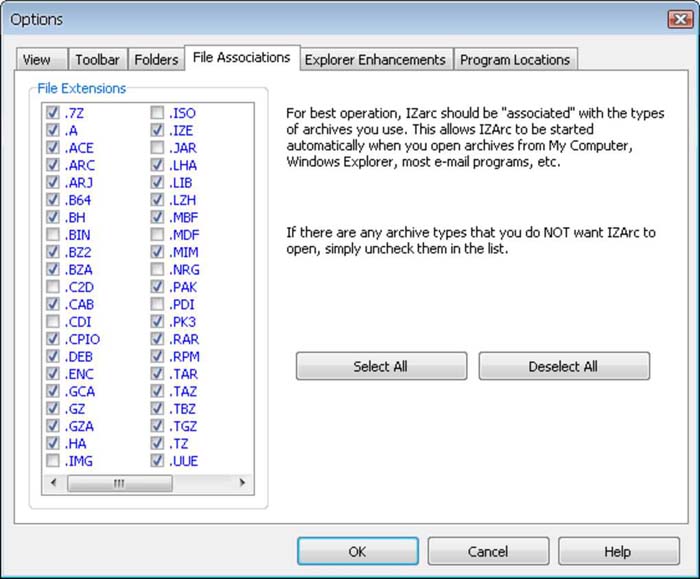The image size is (700, 579).
Task: Toggle the .RPM checkbox
Action: coord(157,356)
